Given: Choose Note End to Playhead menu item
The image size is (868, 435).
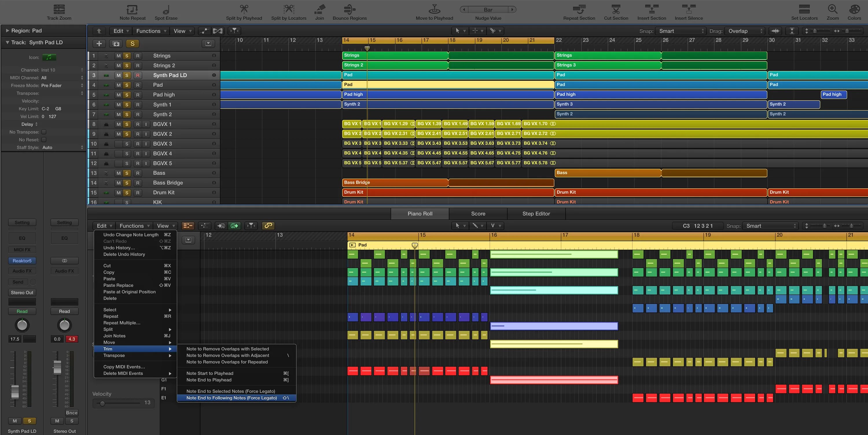Looking at the screenshot, I should coord(209,380).
